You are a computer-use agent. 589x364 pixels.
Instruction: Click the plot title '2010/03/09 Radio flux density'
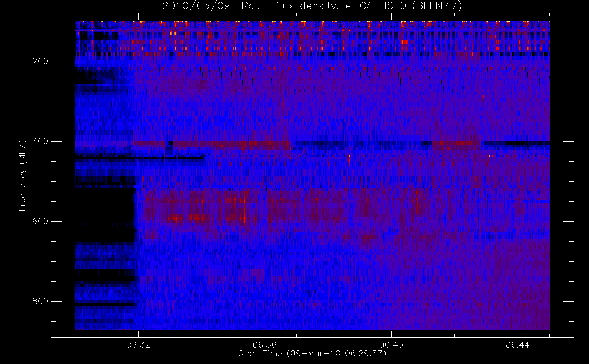pyautogui.click(x=312, y=6)
